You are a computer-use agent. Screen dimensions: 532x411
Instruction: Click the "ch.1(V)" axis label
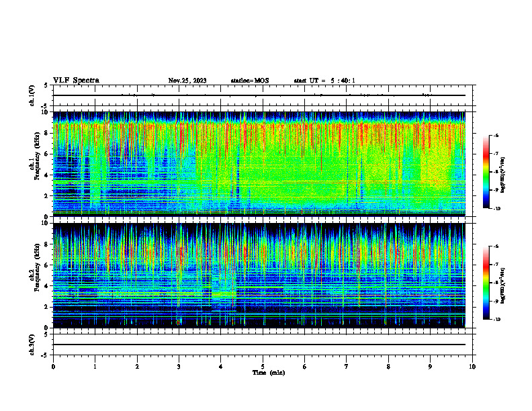(32, 95)
